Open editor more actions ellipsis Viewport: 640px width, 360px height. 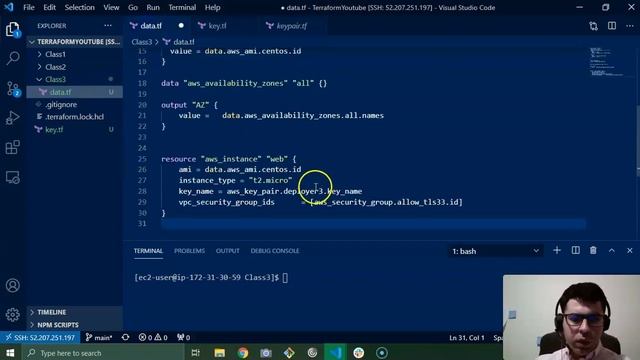630,26
